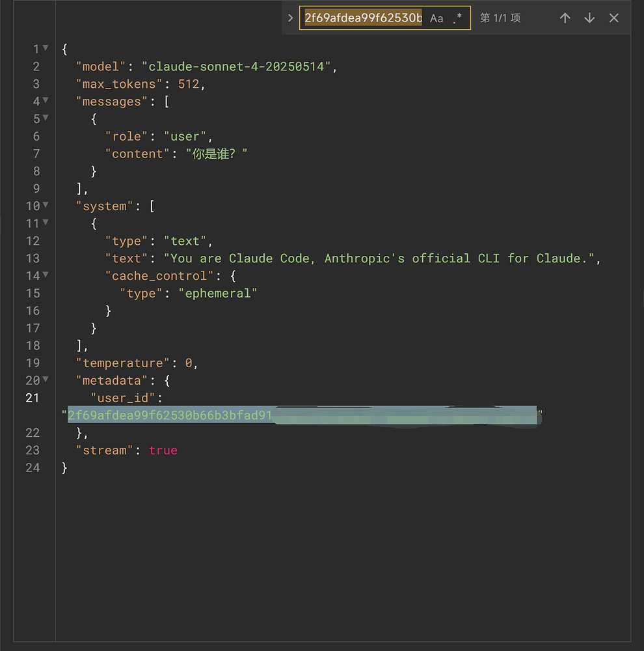This screenshot has height=651, width=644.
Task: Expand the replace field chevron
Action: click(291, 18)
